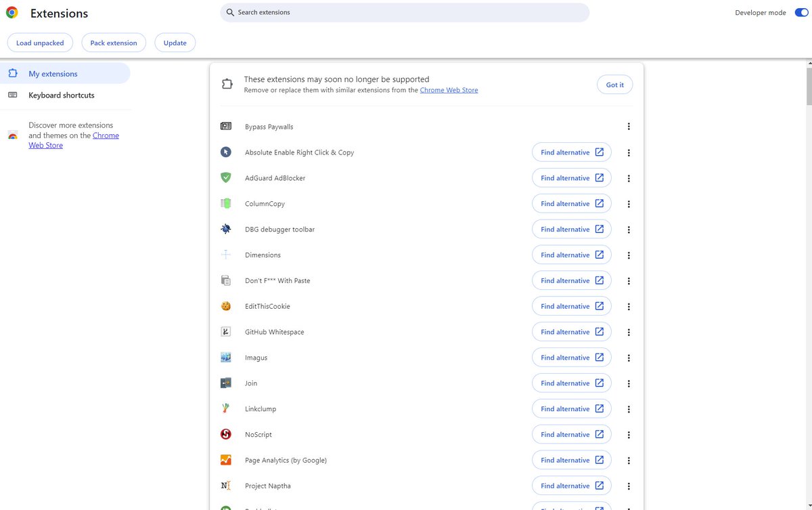Viewport: 812px width, 510px height.
Task: Click the 'Imagus' extension name
Action: coord(256,358)
